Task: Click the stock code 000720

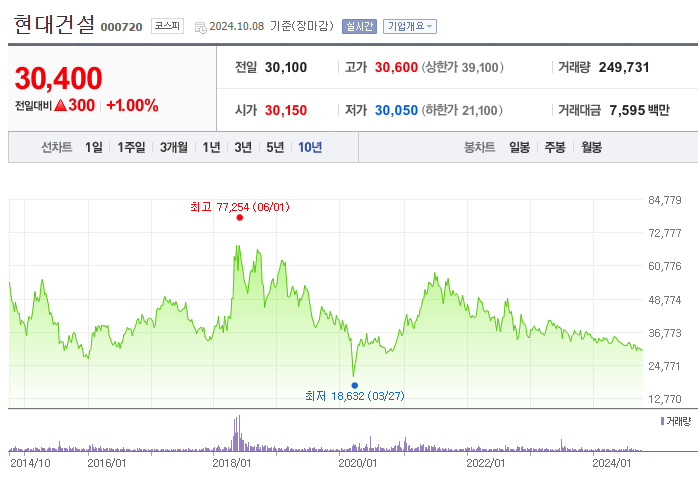Action: point(122,27)
